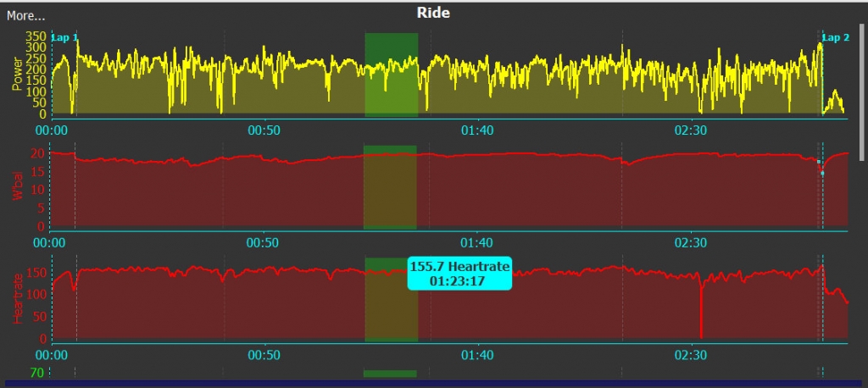Click the Lap 1 marker label

(65, 38)
